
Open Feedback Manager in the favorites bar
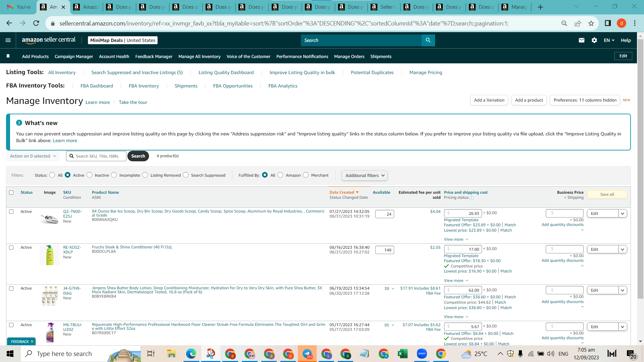pos(154,56)
